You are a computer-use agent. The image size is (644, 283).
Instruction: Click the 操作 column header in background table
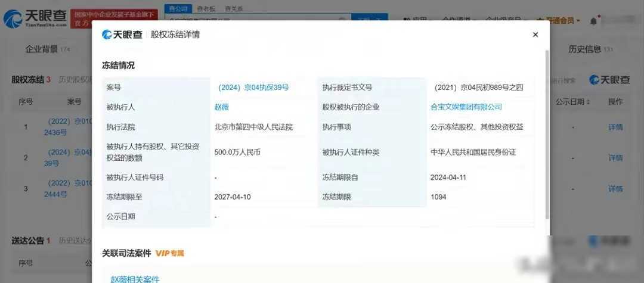click(x=615, y=102)
